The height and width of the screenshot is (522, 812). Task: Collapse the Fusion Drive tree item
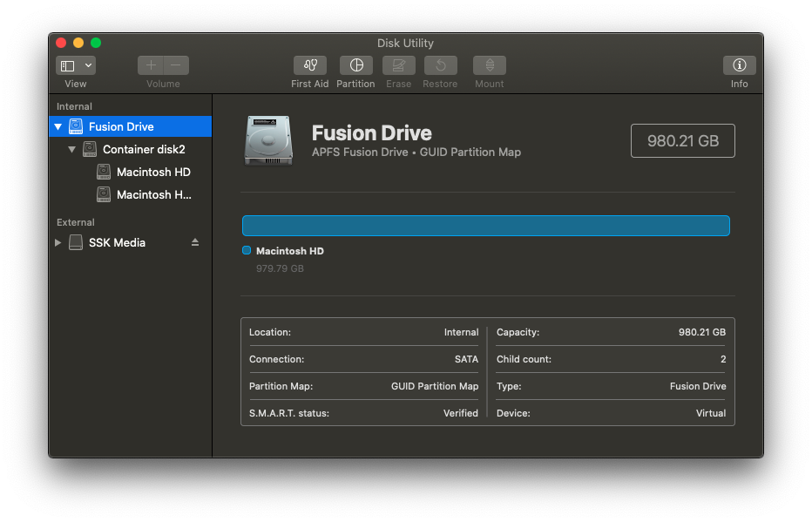click(x=58, y=127)
